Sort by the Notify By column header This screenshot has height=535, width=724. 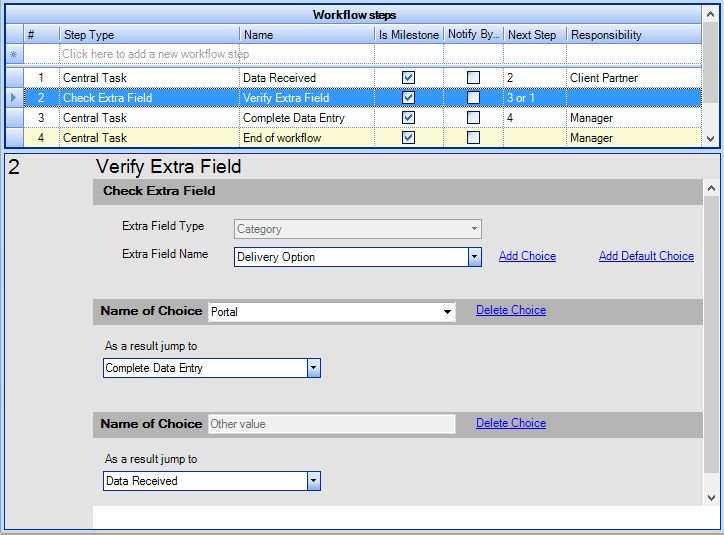coord(473,35)
